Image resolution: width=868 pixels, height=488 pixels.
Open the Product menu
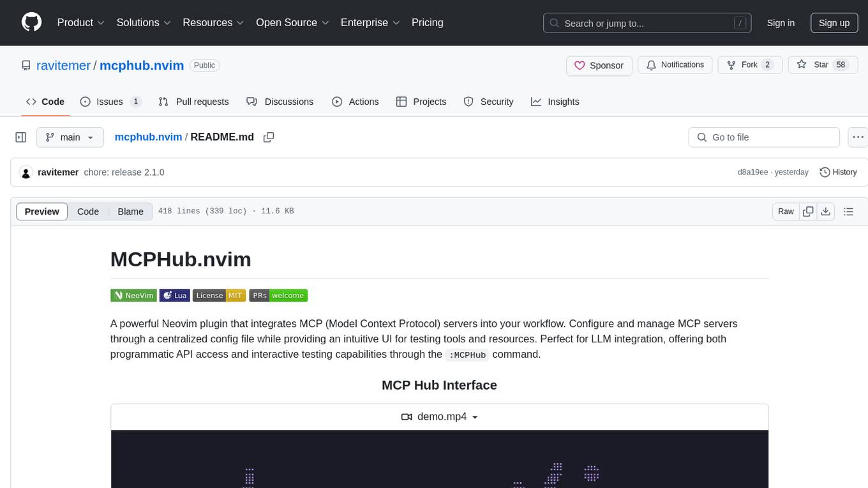[x=81, y=22]
